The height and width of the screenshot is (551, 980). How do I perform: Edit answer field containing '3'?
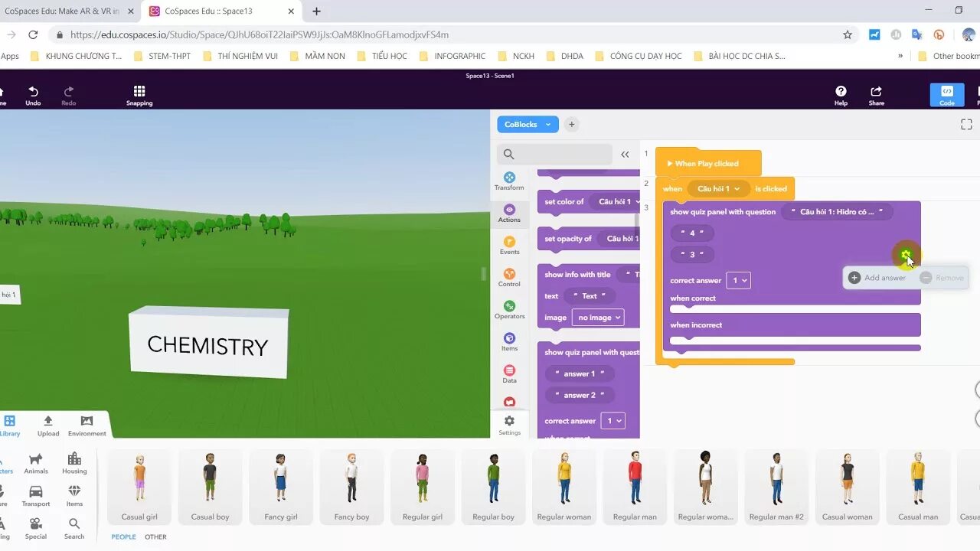[692, 254]
